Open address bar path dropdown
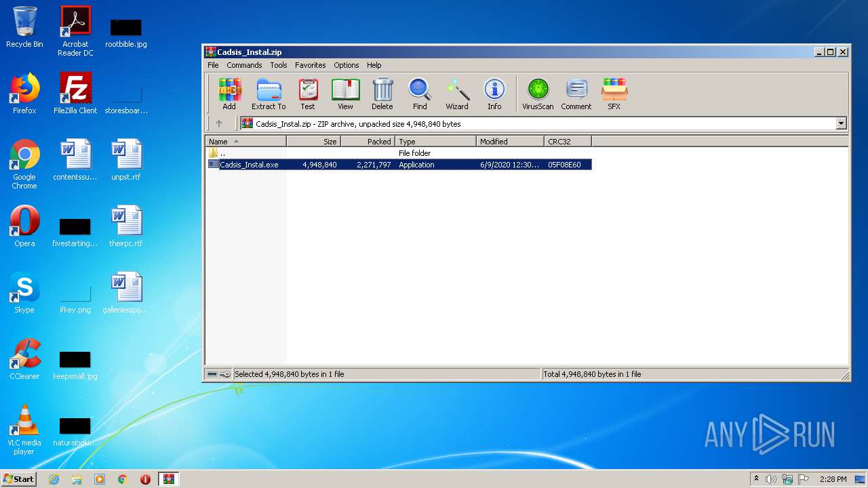 click(x=842, y=123)
